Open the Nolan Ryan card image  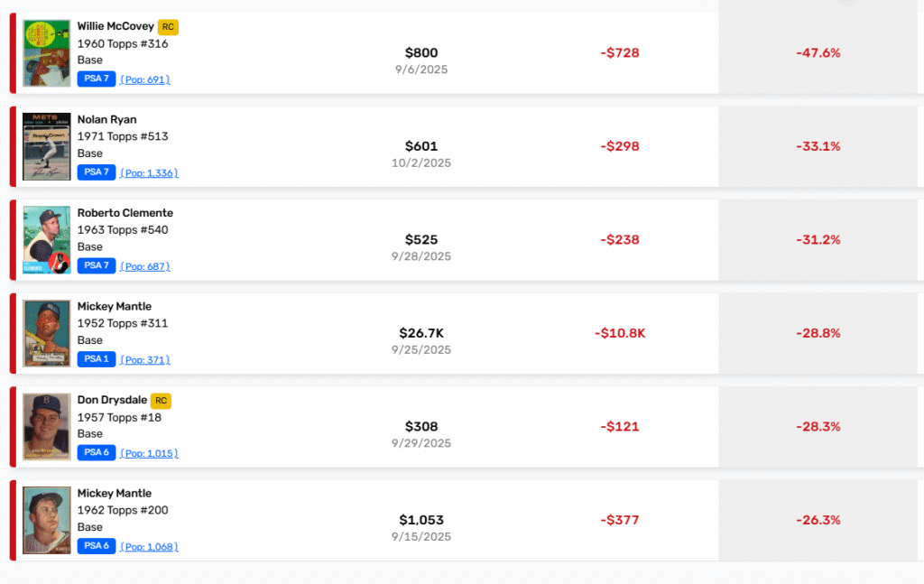(x=47, y=146)
